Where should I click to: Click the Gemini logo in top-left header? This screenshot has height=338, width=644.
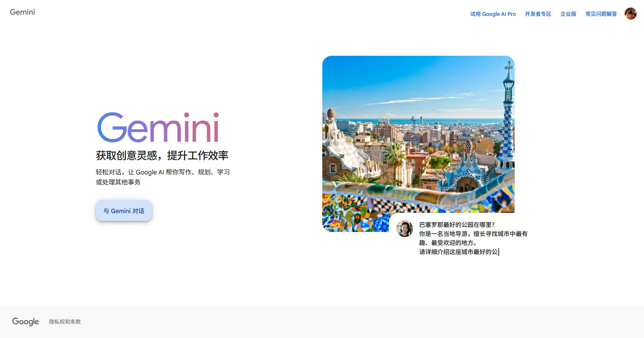[22, 12]
